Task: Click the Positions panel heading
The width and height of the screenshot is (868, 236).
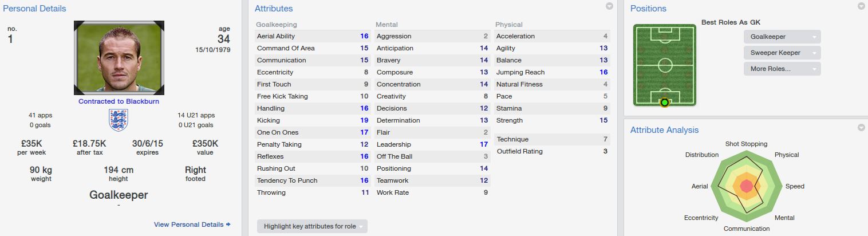Action: [x=648, y=9]
